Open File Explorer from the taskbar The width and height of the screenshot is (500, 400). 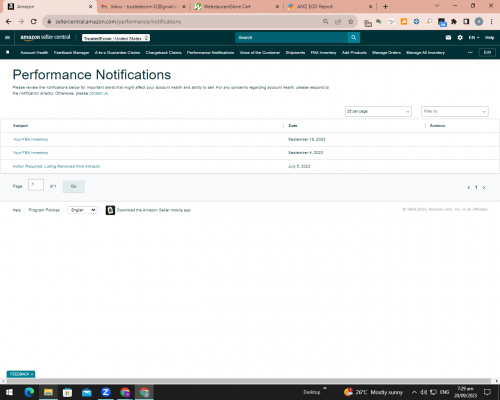[48, 392]
